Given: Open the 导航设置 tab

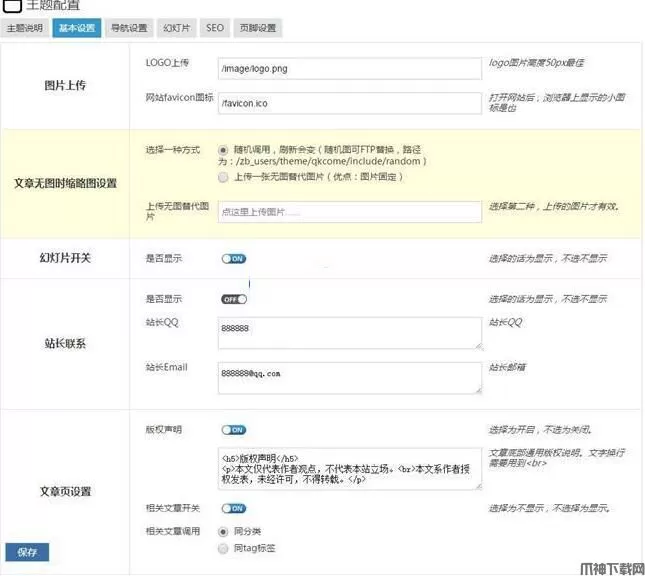Looking at the screenshot, I should (x=128, y=28).
